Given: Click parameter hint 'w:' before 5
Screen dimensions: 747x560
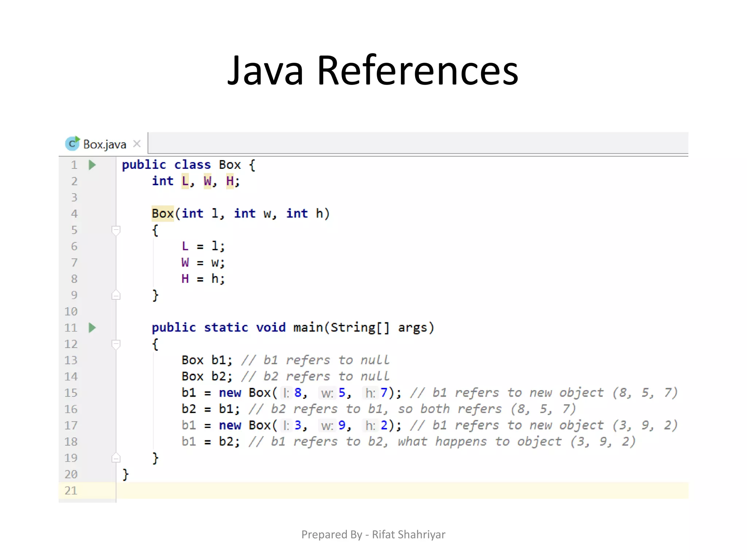Looking at the screenshot, I should click(x=327, y=393).
